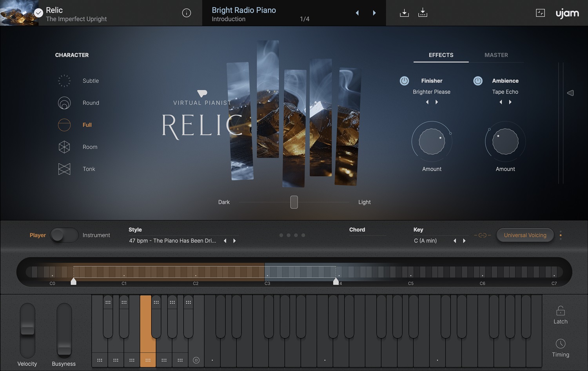Collapse the side panel triangle arrow
This screenshot has height=371, width=588.
pyautogui.click(x=570, y=93)
